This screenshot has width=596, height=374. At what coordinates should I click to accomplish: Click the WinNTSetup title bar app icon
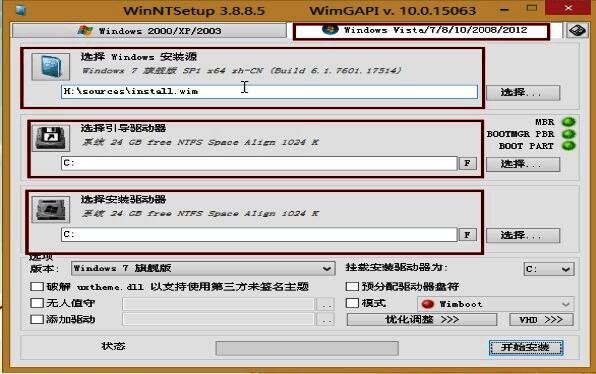tap(21, 10)
